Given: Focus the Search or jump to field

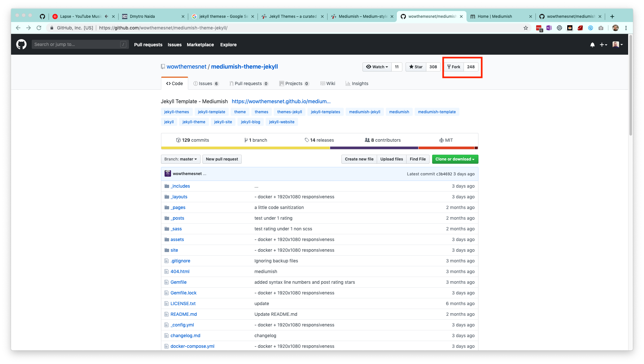Looking at the screenshot, I should click(x=80, y=44).
